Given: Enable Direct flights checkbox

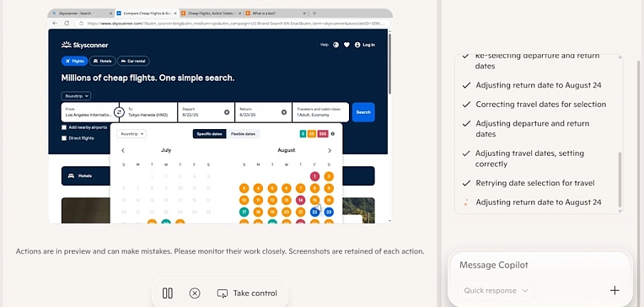Looking at the screenshot, I should click(x=64, y=138).
